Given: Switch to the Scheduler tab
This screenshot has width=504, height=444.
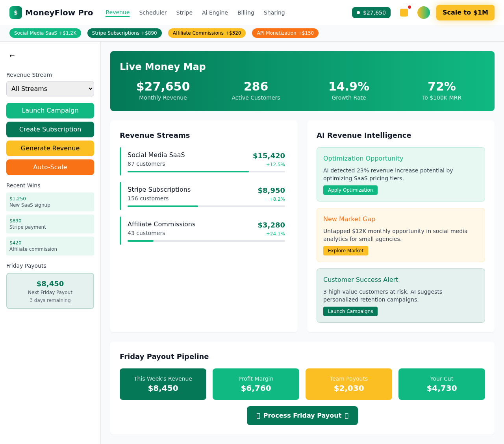Looking at the screenshot, I should coord(153,13).
